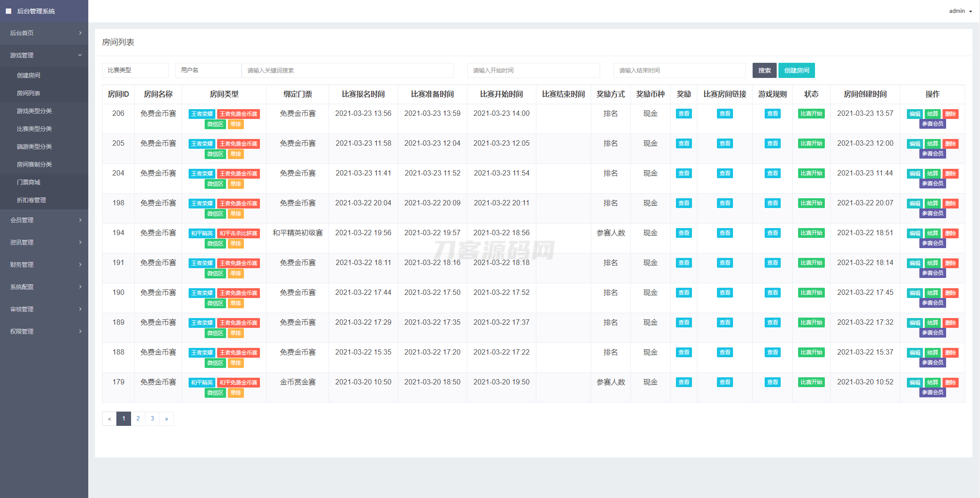View 游戏规则 for room 204
The width and height of the screenshot is (980, 498).
click(773, 173)
